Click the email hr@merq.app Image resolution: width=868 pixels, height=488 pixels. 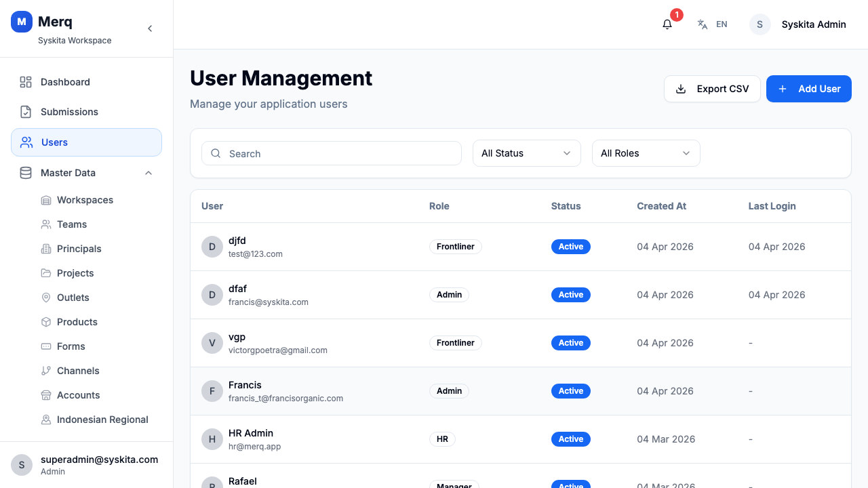[x=254, y=447]
